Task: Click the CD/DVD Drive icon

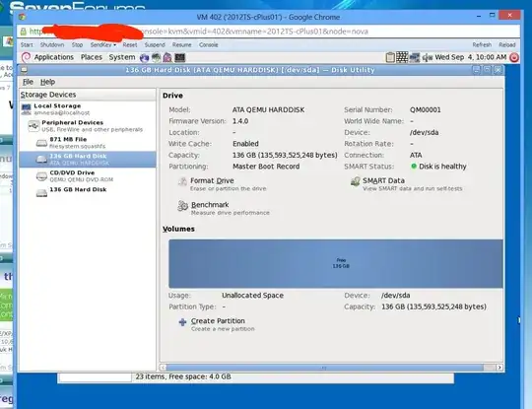Action: (x=41, y=176)
